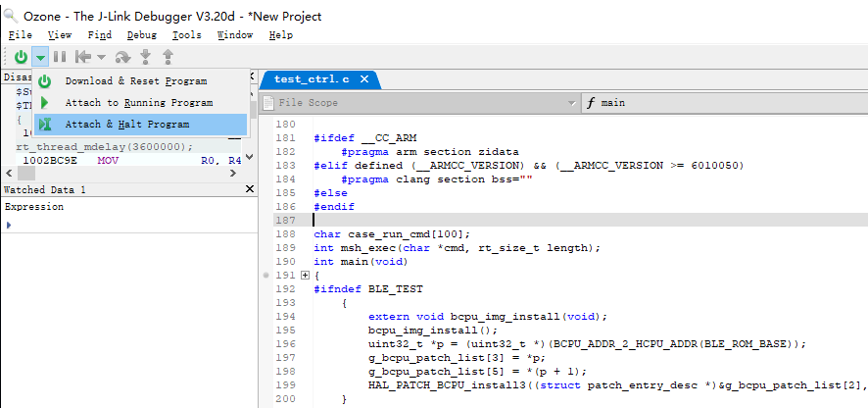Click the Reset program toolbar icon
Image resolution: width=868 pixels, height=408 pixels.
click(83, 57)
